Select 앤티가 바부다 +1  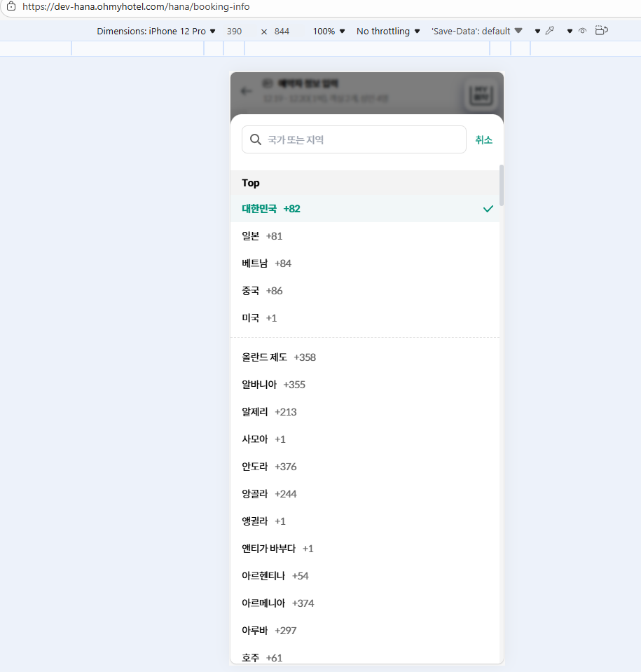point(365,549)
